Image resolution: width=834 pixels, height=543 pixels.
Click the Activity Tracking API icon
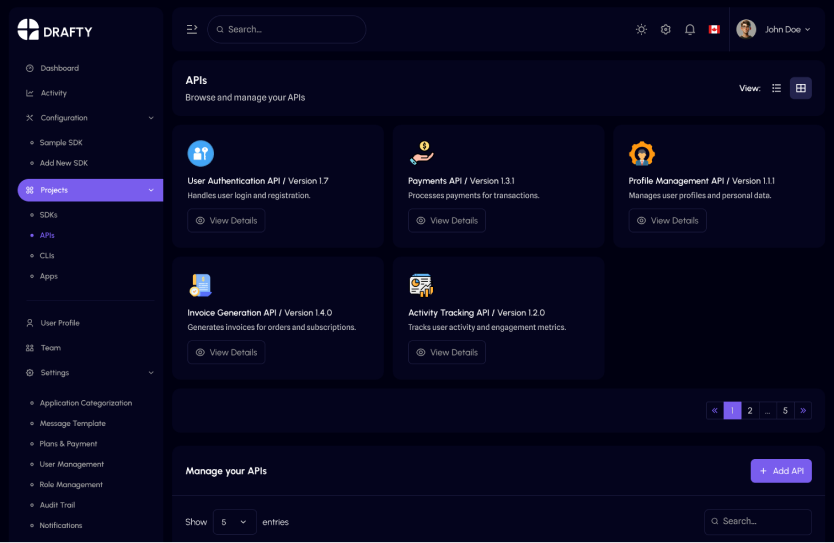tap(421, 285)
